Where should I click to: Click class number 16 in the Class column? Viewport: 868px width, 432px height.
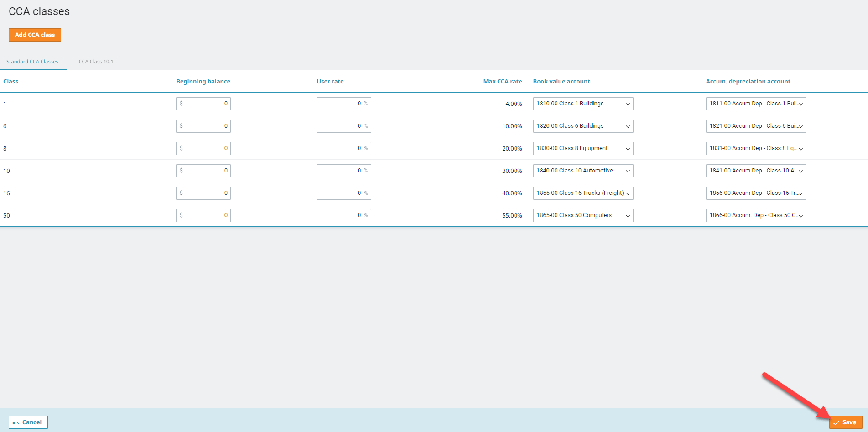click(6, 193)
